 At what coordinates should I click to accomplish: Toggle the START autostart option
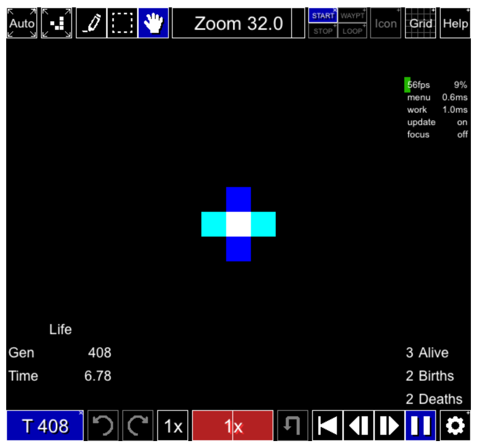pos(323,15)
